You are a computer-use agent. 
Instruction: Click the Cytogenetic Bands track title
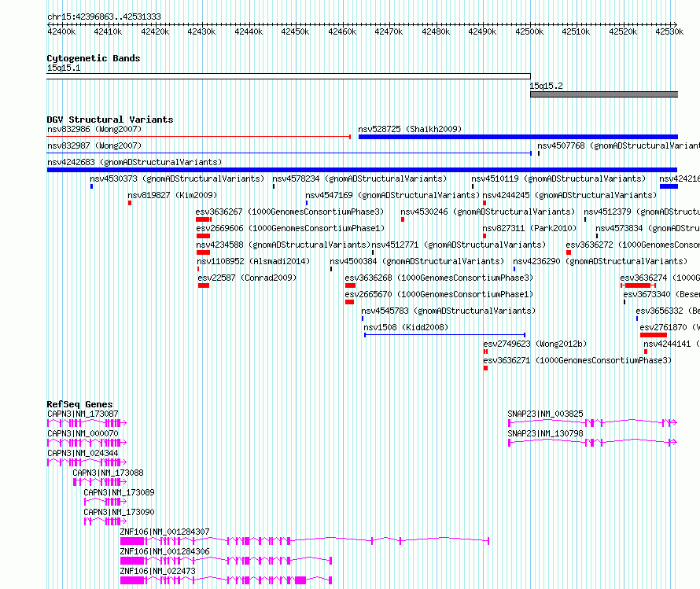click(x=94, y=58)
